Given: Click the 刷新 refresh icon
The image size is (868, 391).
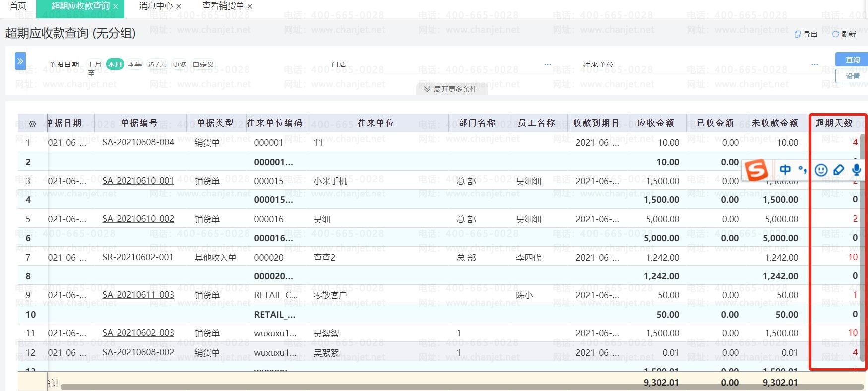Looking at the screenshot, I should click(x=836, y=34).
